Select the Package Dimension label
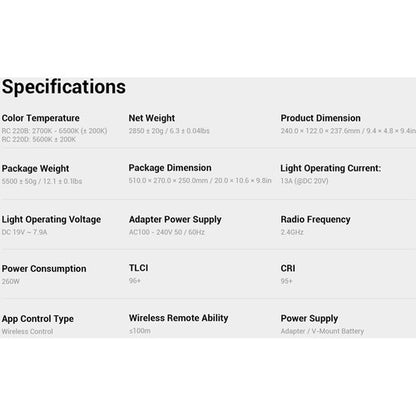This screenshot has height=416, width=416. (170, 168)
